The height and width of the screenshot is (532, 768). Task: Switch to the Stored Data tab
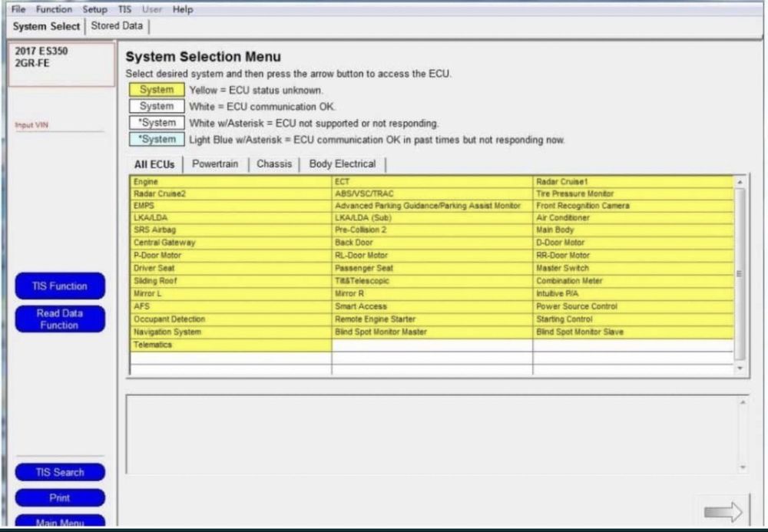[117, 26]
